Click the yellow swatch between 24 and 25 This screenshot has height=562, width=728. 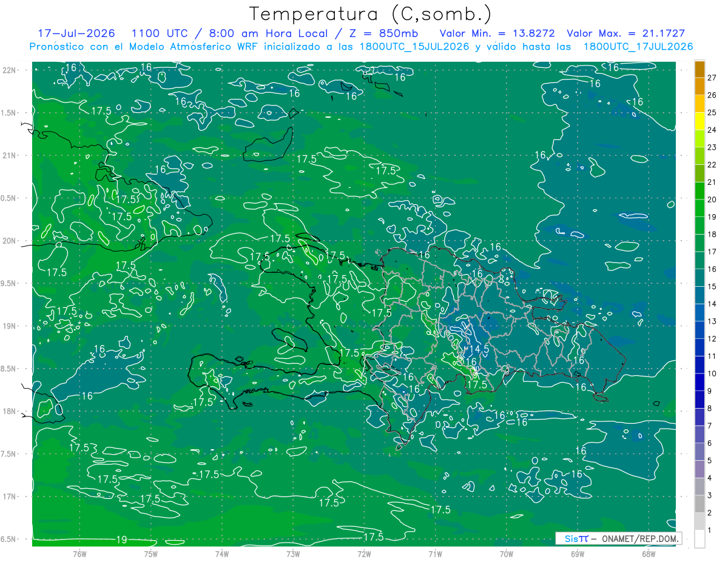(699, 121)
